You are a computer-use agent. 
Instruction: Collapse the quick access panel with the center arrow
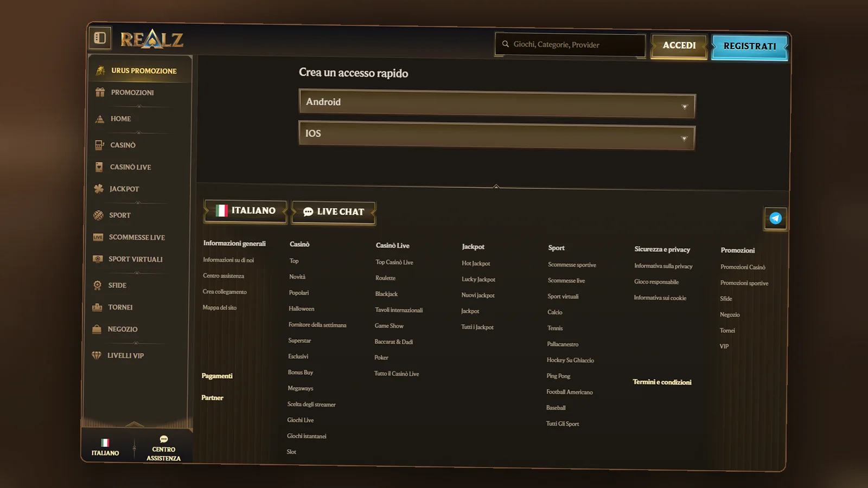[496, 186]
